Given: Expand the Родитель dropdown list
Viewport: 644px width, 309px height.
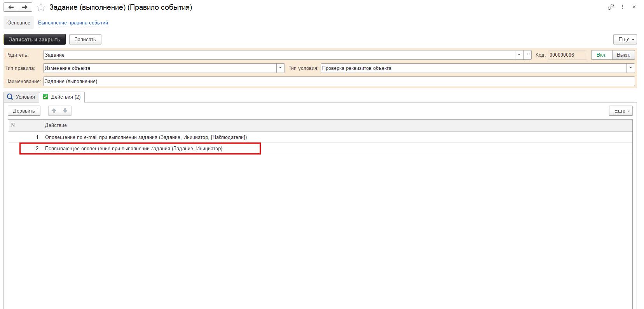Looking at the screenshot, I should click(519, 55).
